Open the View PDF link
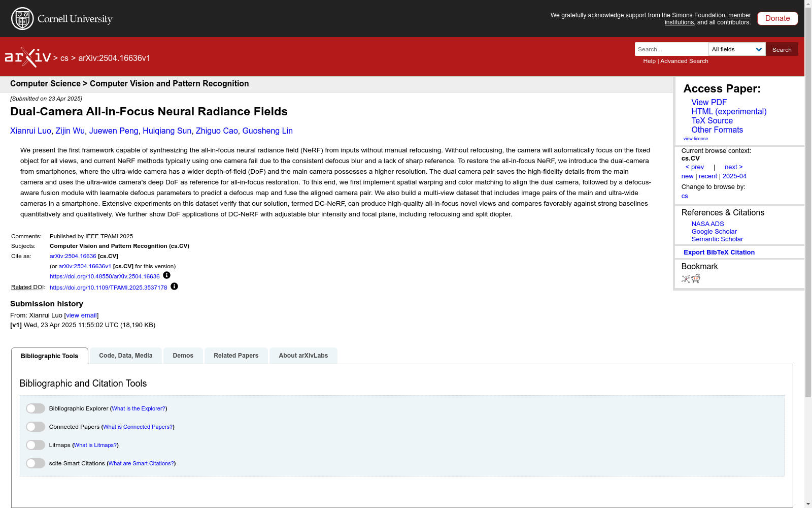Viewport: 812px width, 508px height. tap(709, 102)
